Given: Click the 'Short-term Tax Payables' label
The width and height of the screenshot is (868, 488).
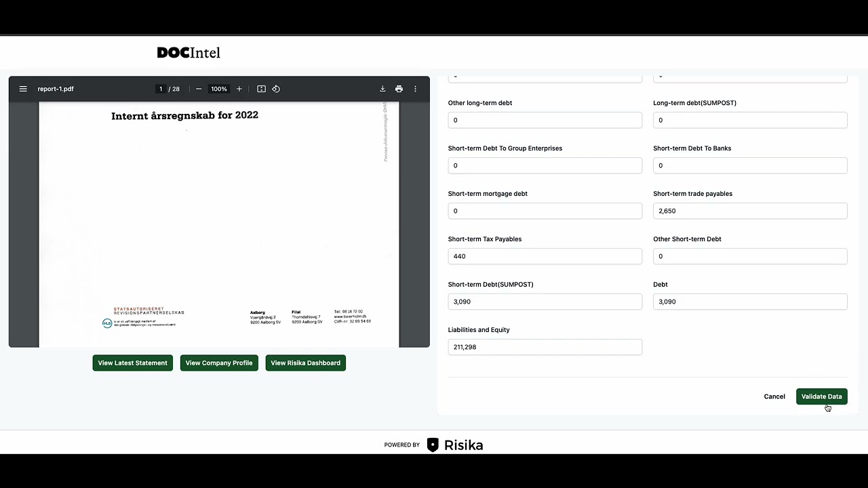Looking at the screenshot, I should 485,239.
